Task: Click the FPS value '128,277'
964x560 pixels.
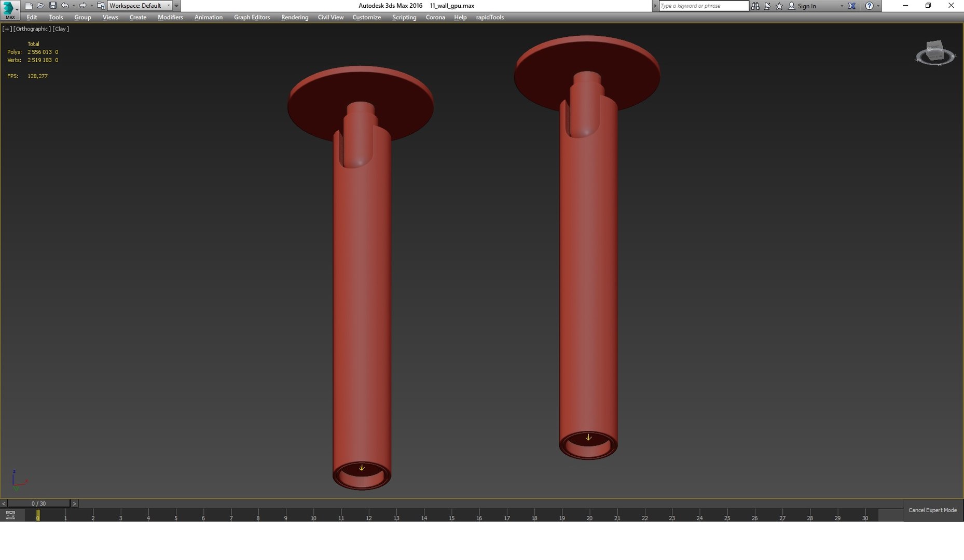Action: point(37,76)
